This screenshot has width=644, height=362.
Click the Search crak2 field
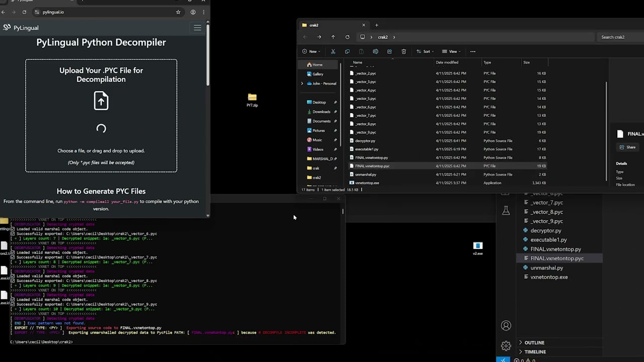(621, 37)
